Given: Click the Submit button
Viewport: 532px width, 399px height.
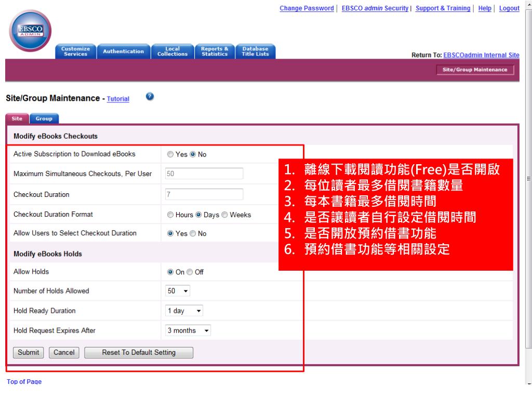Looking at the screenshot, I should [x=29, y=353].
